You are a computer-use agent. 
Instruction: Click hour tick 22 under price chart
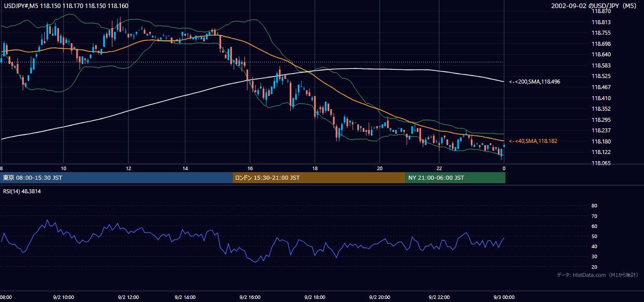coord(439,168)
